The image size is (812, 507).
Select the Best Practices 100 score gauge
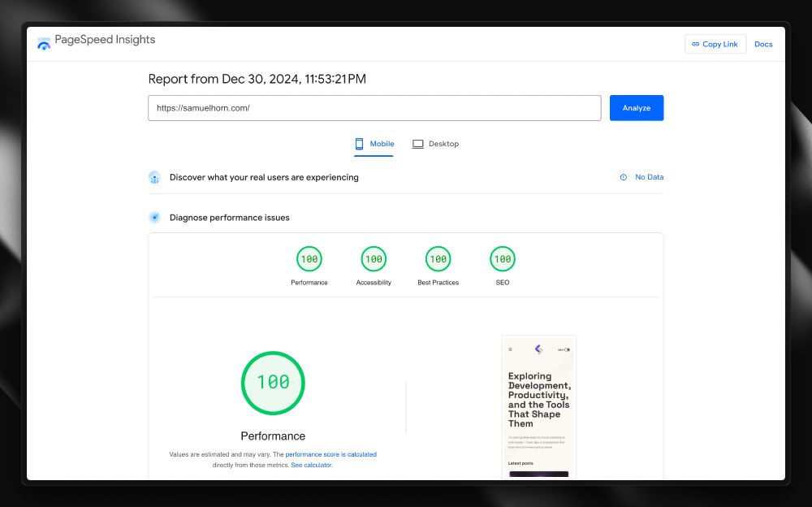coord(438,258)
